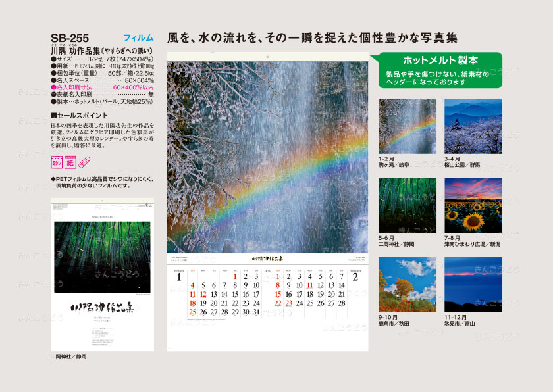553x392 pixels.
Task: Click the caption '鹿角市/秋田'
Action: 394,324
